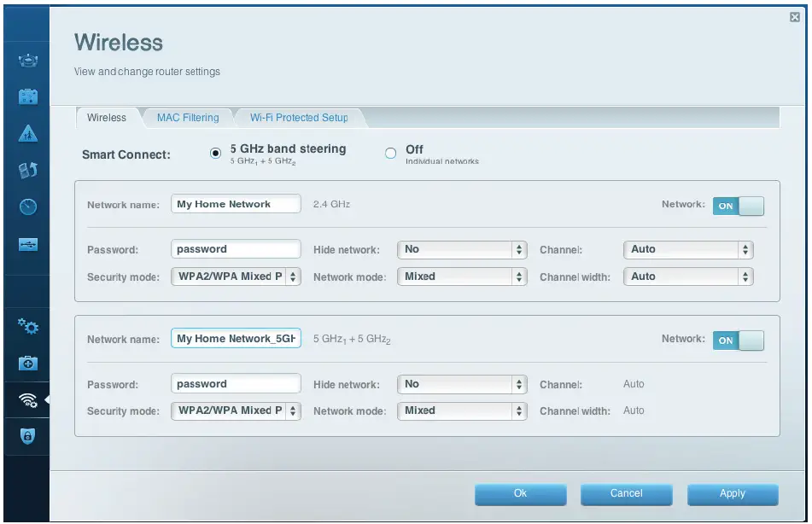Viewport: 812px width, 524px height.
Task: Open Network mode dropdown for 2.4 GHz network
Action: pyautogui.click(x=462, y=277)
